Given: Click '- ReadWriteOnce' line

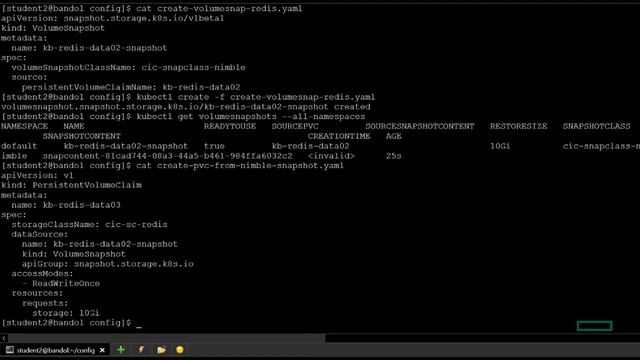Looking at the screenshot, I should [61, 284].
